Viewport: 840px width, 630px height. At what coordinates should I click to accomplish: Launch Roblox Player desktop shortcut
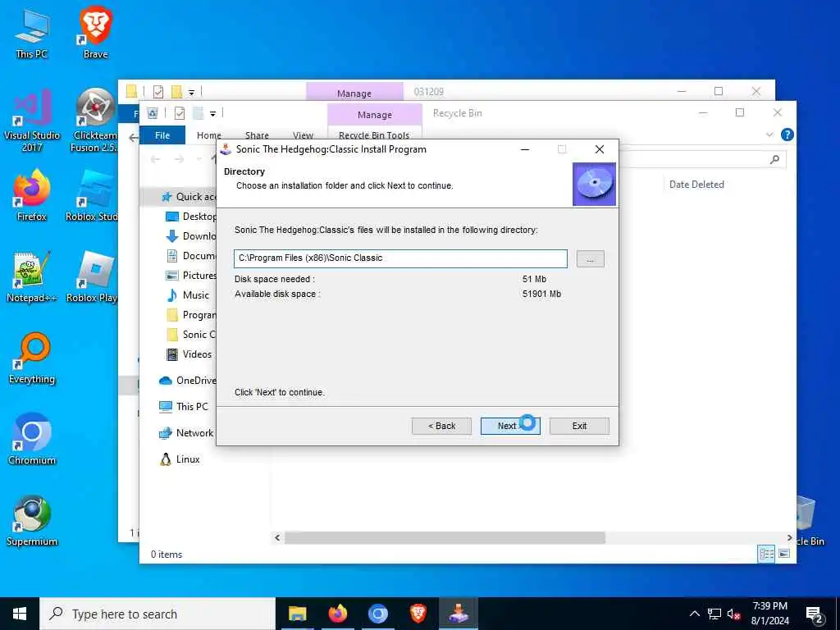pyautogui.click(x=92, y=277)
